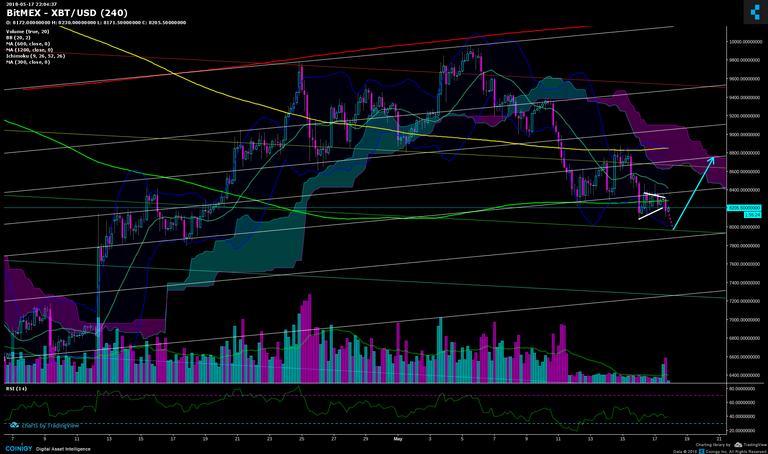Click the current price tag on the price axis
This screenshot has height=454, width=768.
pos(744,208)
